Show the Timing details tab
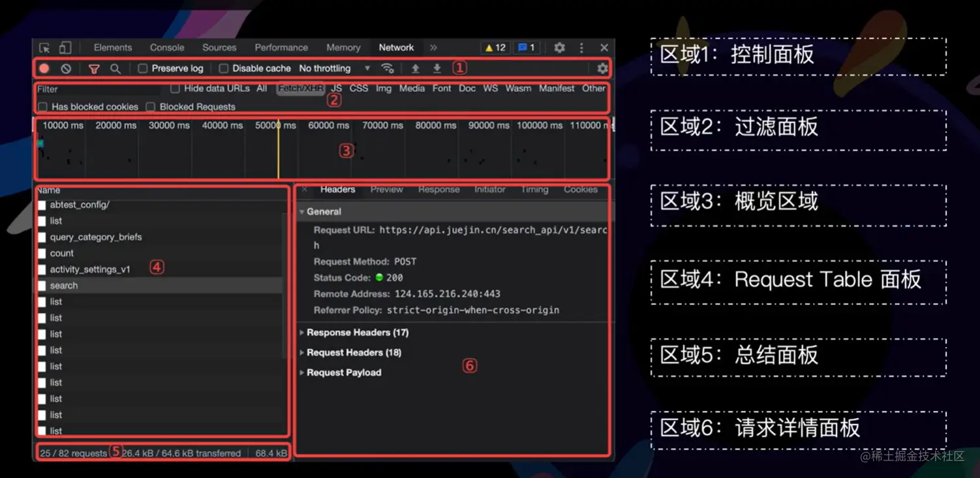The width and height of the screenshot is (980, 478). point(534,190)
